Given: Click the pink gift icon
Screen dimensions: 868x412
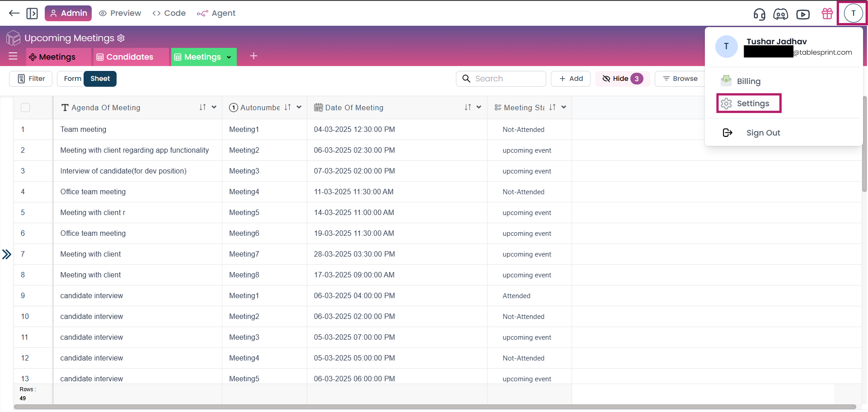Looking at the screenshot, I should [827, 14].
